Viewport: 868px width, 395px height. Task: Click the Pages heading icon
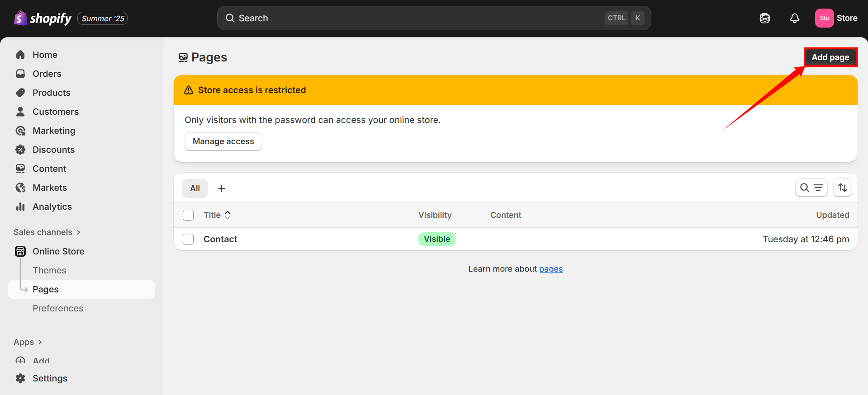(x=183, y=57)
